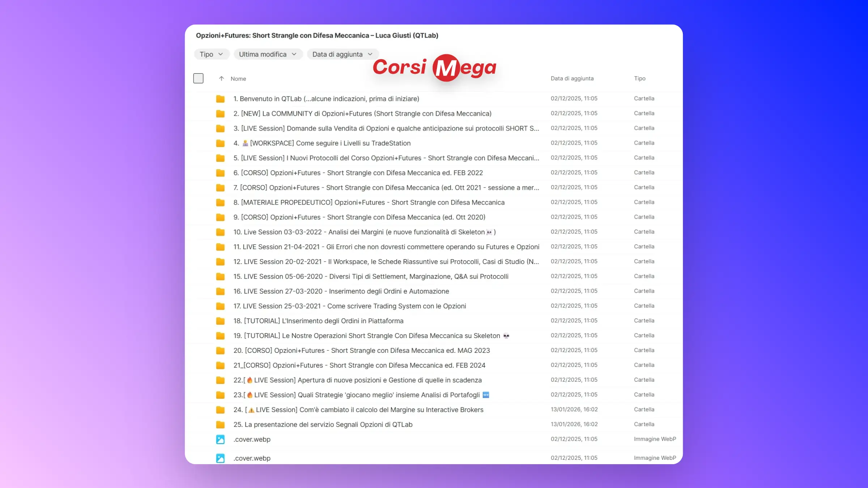The height and width of the screenshot is (488, 868).
Task: Click folder icon of '10. Live Session 03-03-2022'
Action: point(220,232)
